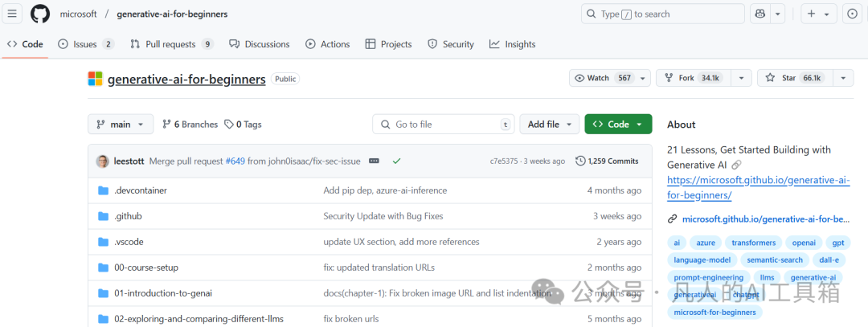Image resolution: width=868 pixels, height=327 pixels.
Task: View the 1,259 Commits history
Action: pos(608,161)
